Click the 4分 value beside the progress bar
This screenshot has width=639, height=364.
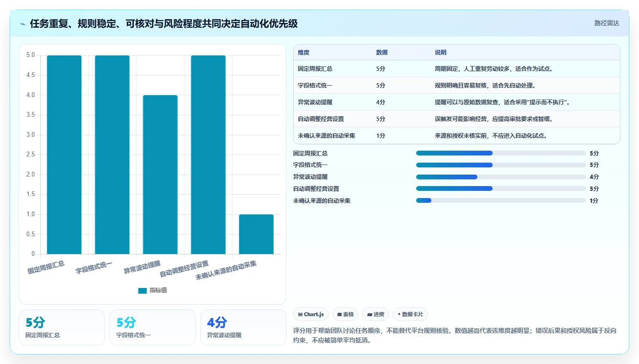[594, 177]
